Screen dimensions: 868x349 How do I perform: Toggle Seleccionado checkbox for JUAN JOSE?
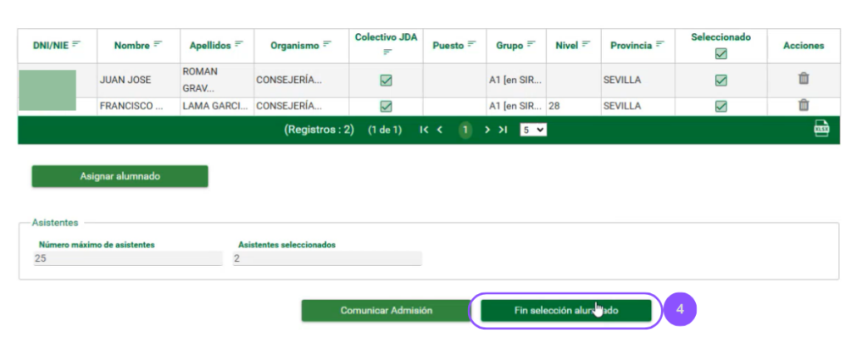click(x=721, y=80)
